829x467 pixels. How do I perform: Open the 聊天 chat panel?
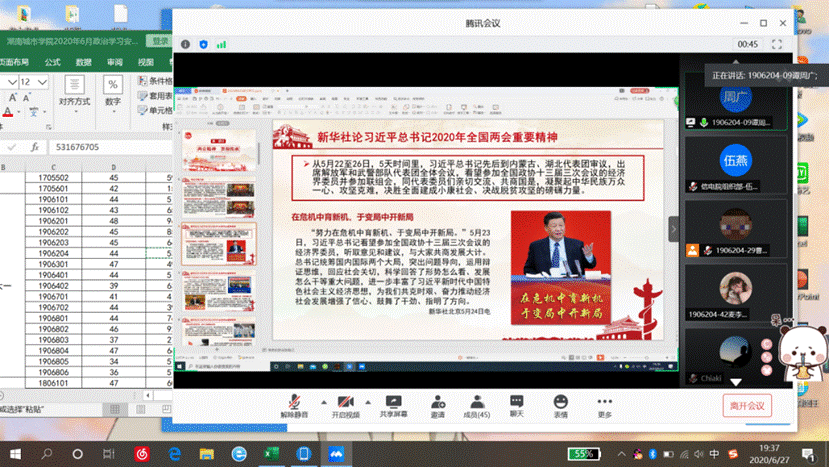coord(517,400)
